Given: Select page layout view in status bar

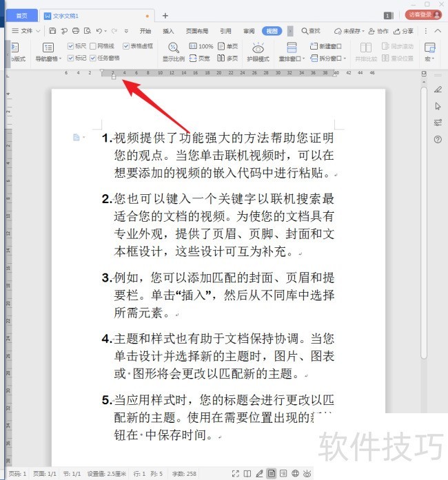Looking at the screenshot, I should tap(271, 474).
